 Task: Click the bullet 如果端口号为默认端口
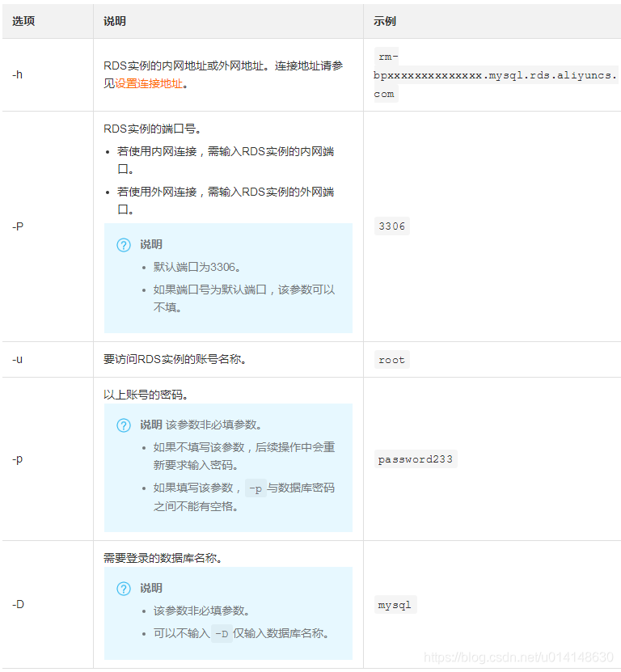tap(244, 298)
